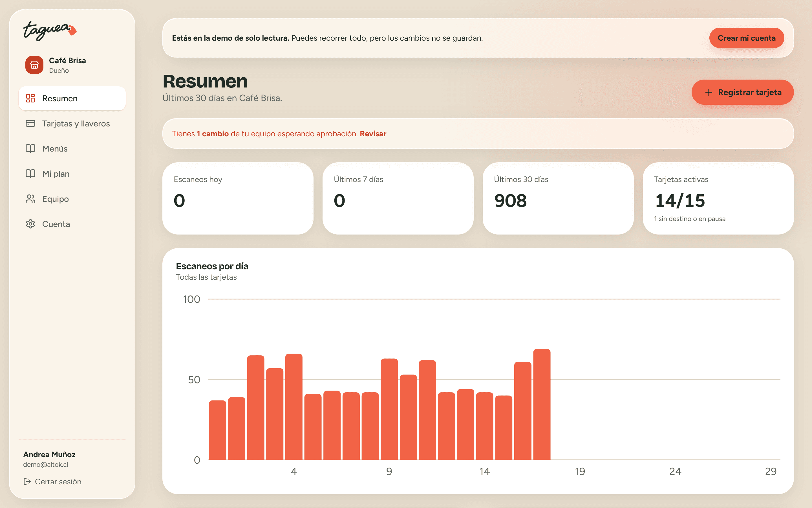Click the Equipo people icon

[x=30, y=199]
